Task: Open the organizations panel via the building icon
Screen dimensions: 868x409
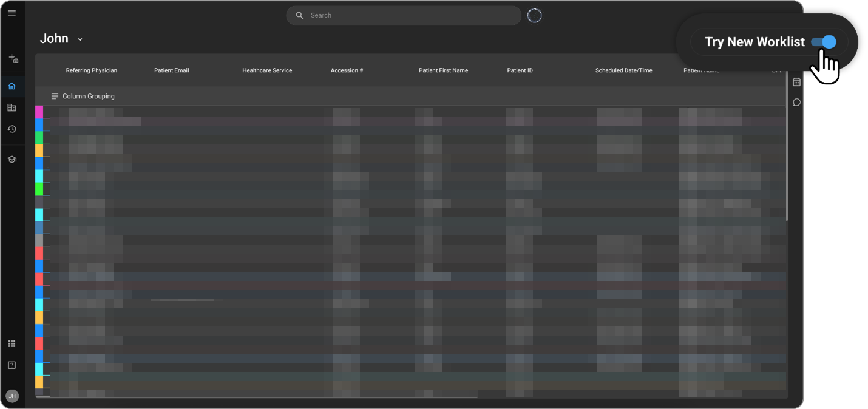Action: [12, 107]
